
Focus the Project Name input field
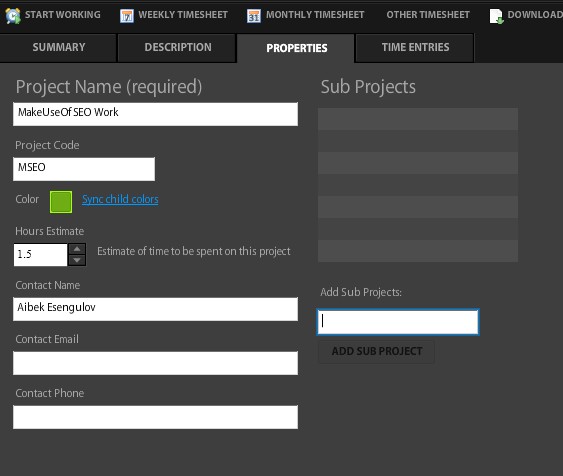pyautogui.click(x=155, y=114)
